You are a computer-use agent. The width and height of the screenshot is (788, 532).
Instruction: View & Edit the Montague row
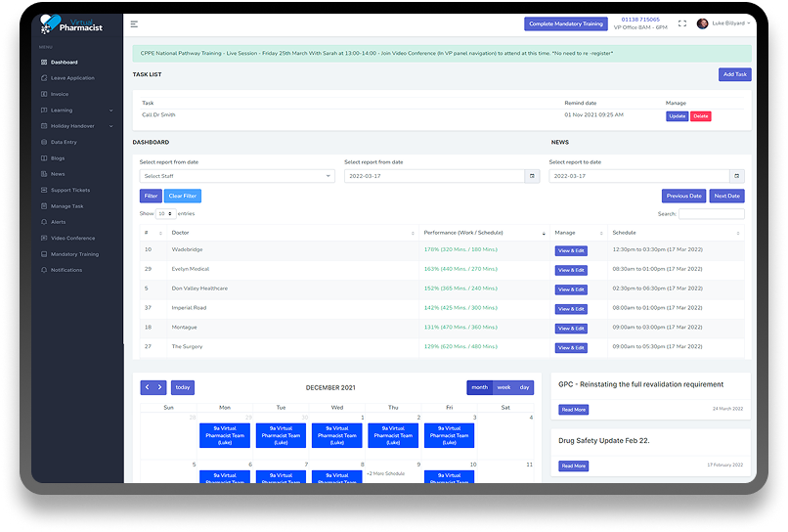pos(571,329)
